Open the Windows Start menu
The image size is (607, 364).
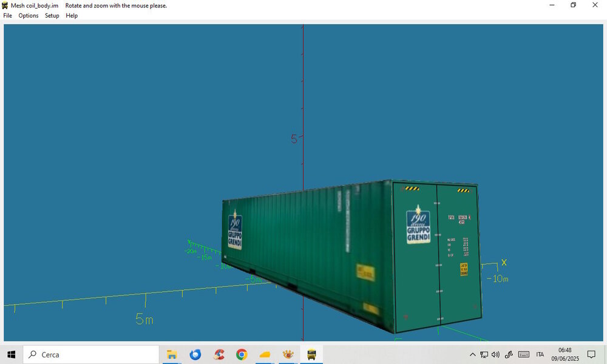coord(11,354)
